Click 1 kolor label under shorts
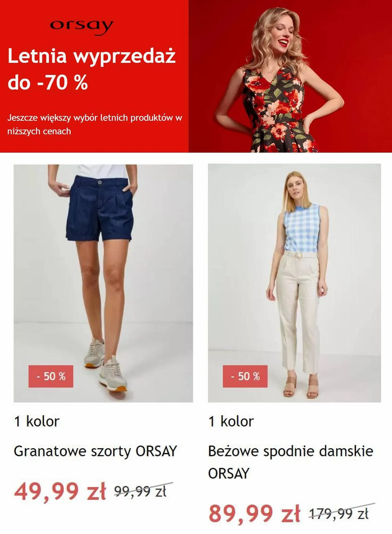Screen dimensions: 392x534 37,422
